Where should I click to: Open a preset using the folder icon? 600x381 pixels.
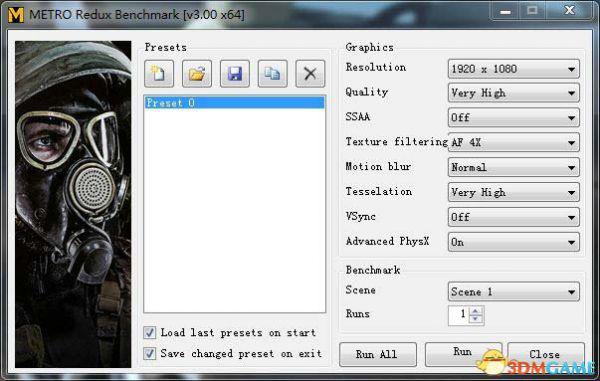(x=197, y=73)
